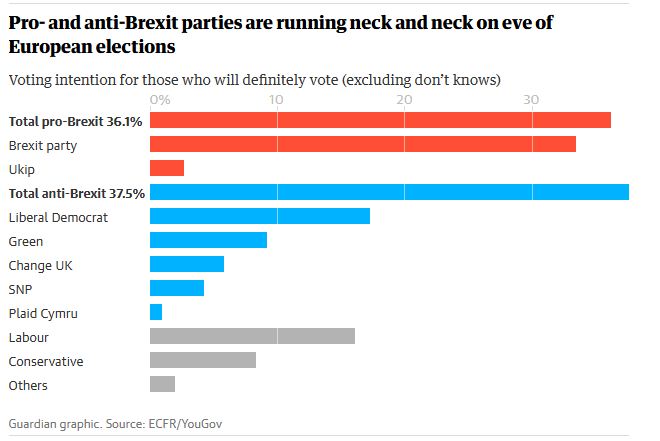
Task: Click the 30 axis tick label
Action: 531,100
